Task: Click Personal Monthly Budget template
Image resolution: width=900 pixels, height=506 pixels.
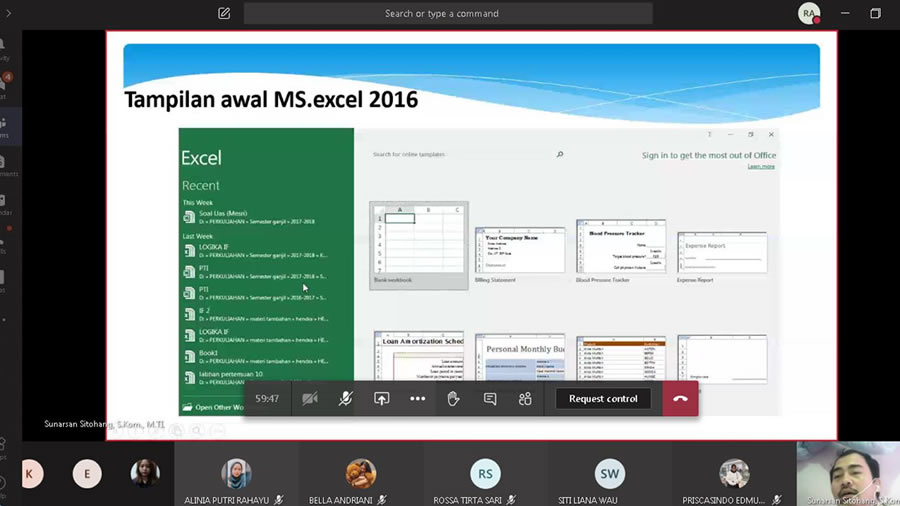Action: pyautogui.click(x=520, y=357)
